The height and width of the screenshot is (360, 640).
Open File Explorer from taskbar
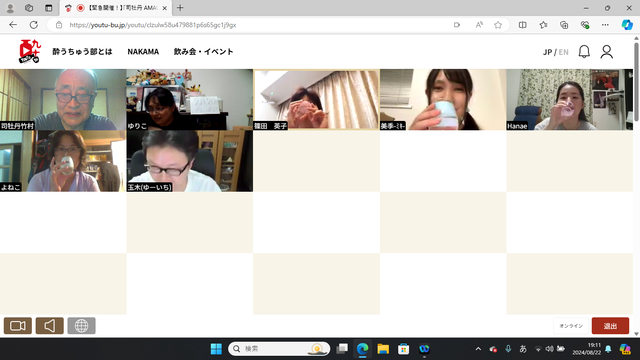[x=383, y=349]
